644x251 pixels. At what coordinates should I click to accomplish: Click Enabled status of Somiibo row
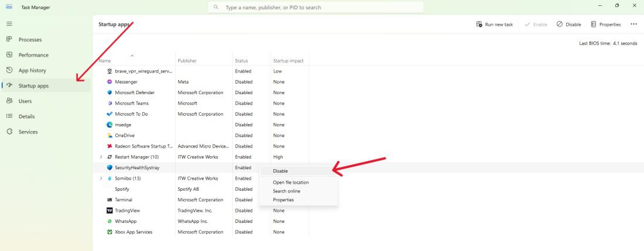[x=243, y=178]
